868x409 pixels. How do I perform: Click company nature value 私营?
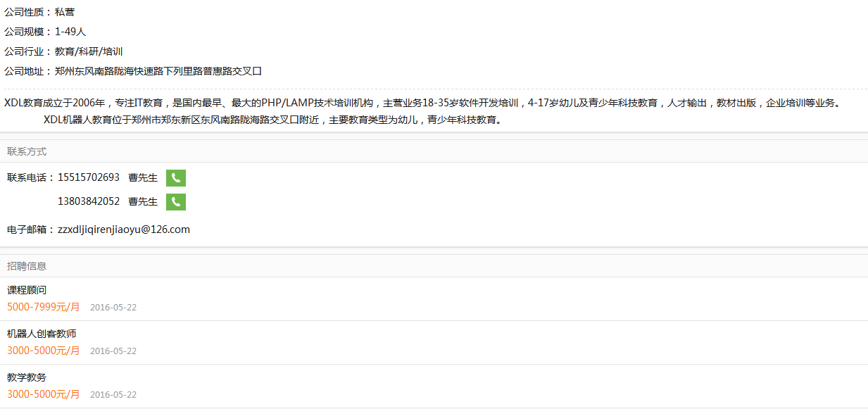pos(65,12)
